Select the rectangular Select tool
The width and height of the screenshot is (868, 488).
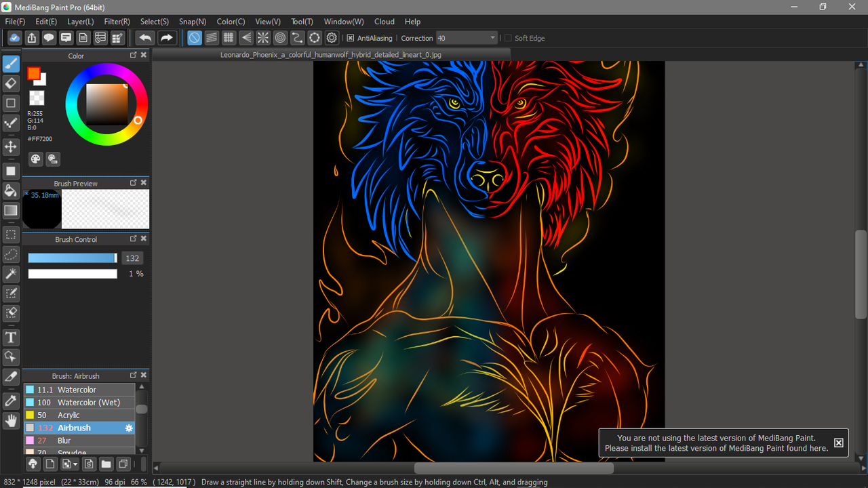11,235
